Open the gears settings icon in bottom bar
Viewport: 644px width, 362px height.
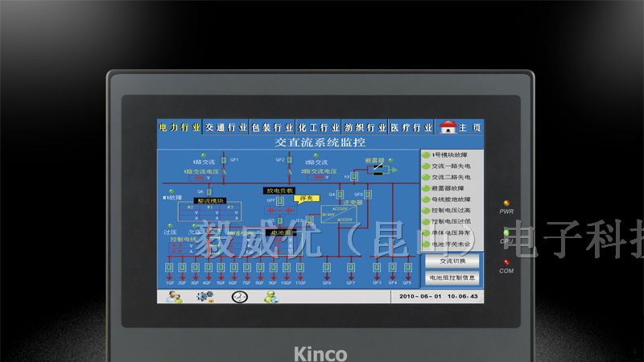pyautogui.click(x=204, y=296)
